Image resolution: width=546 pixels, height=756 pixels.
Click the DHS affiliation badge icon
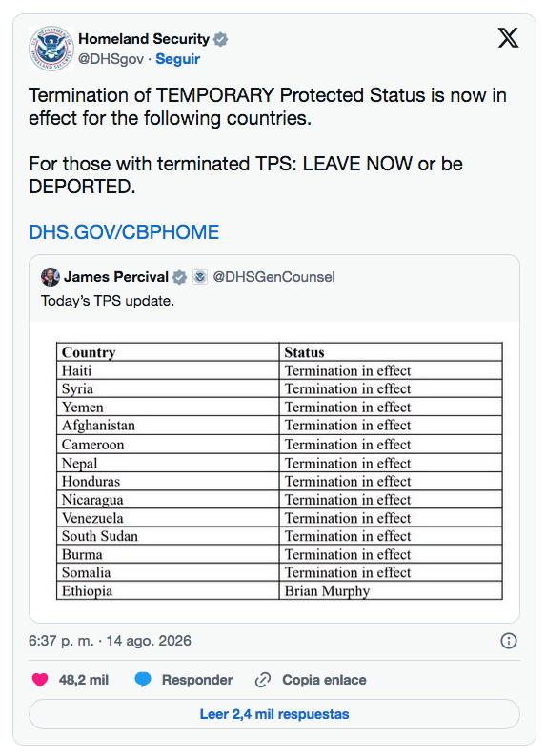[200, 277]
